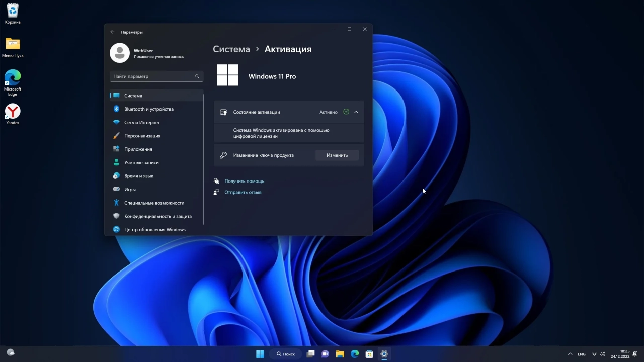Click the network icon in system tray
This screenshot has height=362, width=644.
pos(594,354)
